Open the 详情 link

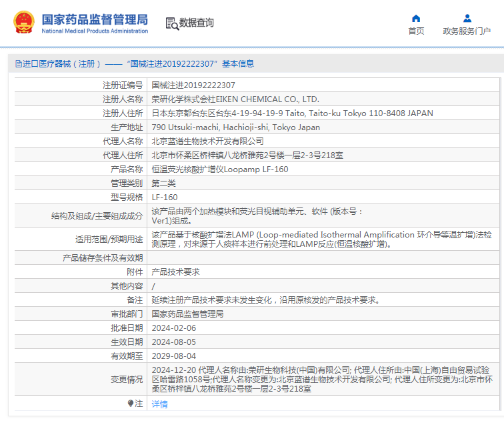[159, 404]
